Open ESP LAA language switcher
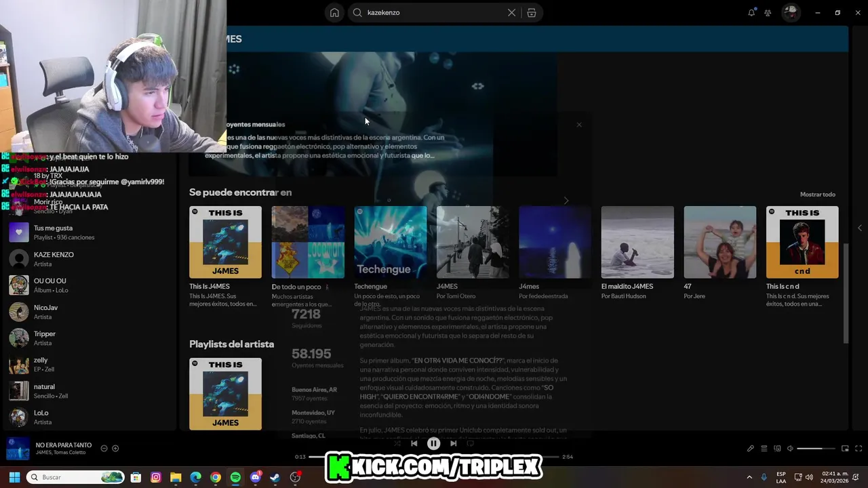The image size is (868, 488). point(781,477)
